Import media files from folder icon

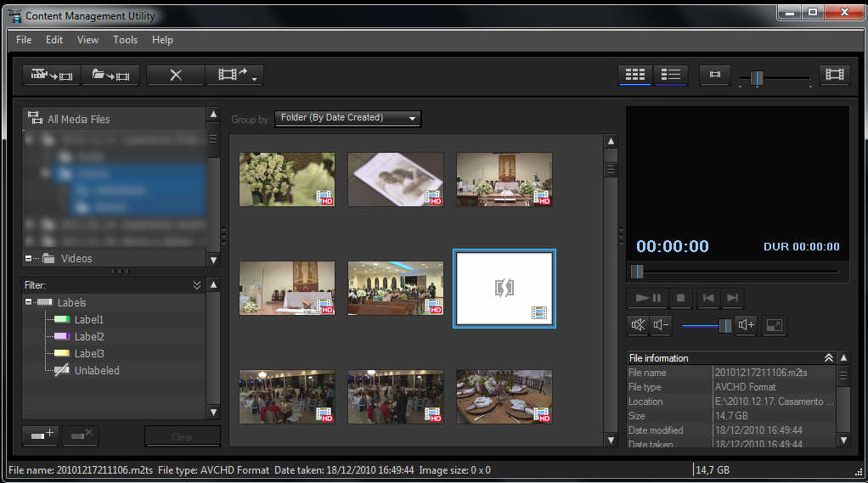coord(110,75)
